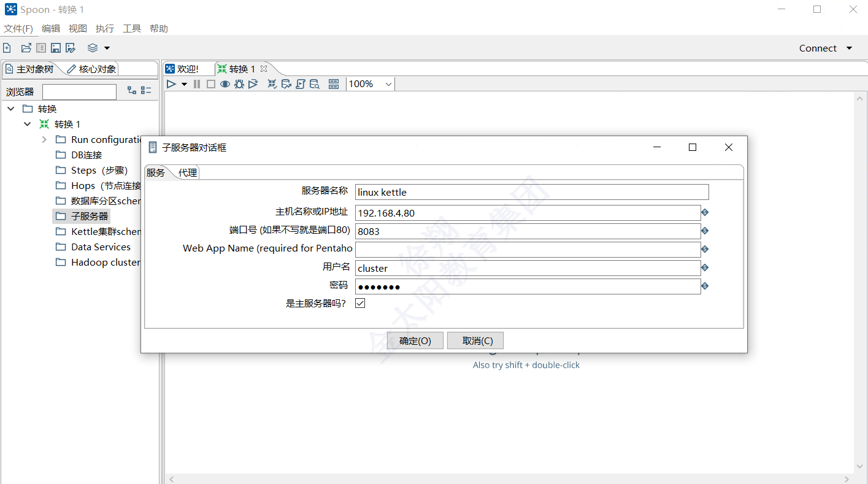The height and width of the screenshot is (484, 868).
Task: Pause the transformation execution
Action: pyautogui.click(x=196, y=84)
